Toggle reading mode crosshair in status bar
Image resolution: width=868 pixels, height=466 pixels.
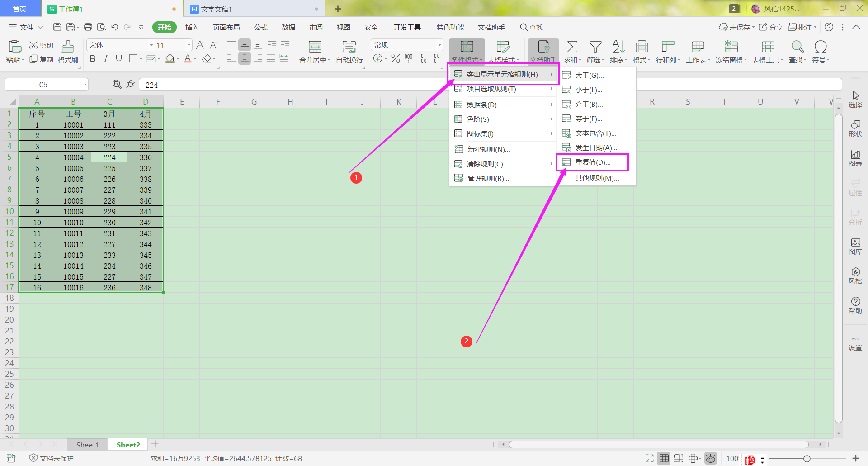pyautogui.click(x=693, y=458)
